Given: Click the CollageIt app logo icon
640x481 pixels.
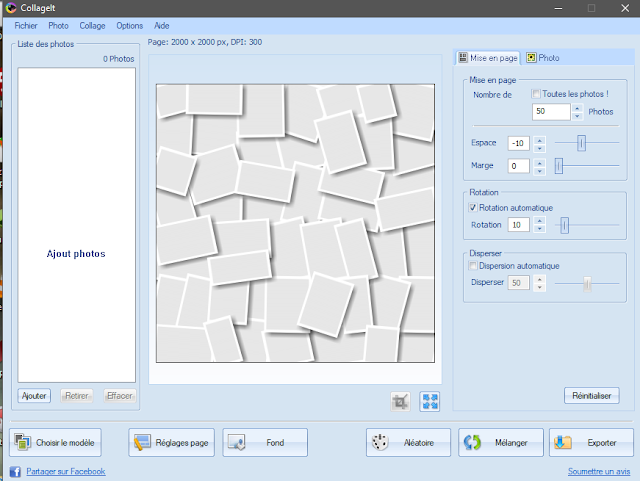Looking at the screenshot, I should (x=11, y=8).
